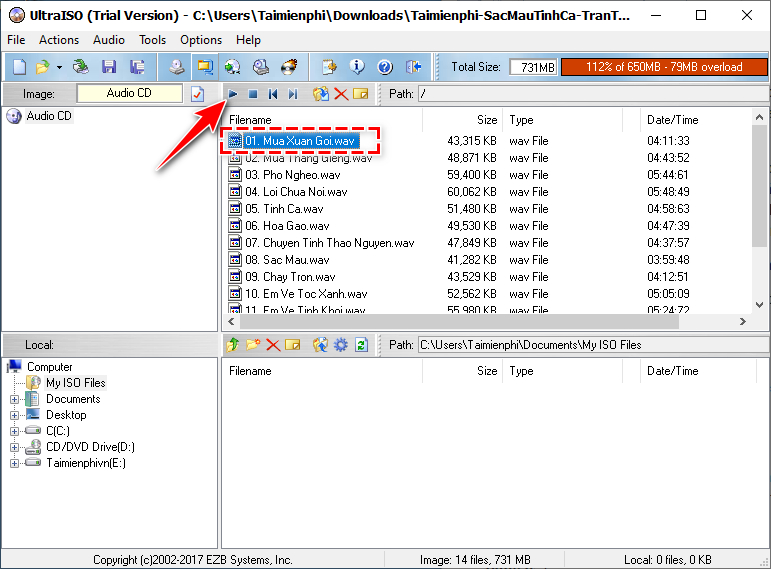The width and height of the screenshot is (771, 569).
Task: Click the gear settings icon in local toolbar
Action: click(341, 345)
